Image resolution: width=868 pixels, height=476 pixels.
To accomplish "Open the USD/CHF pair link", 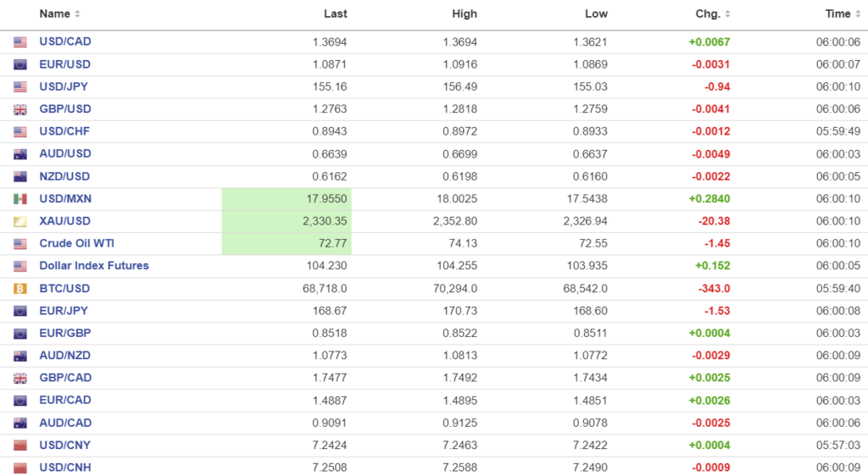I will (64, 131).
